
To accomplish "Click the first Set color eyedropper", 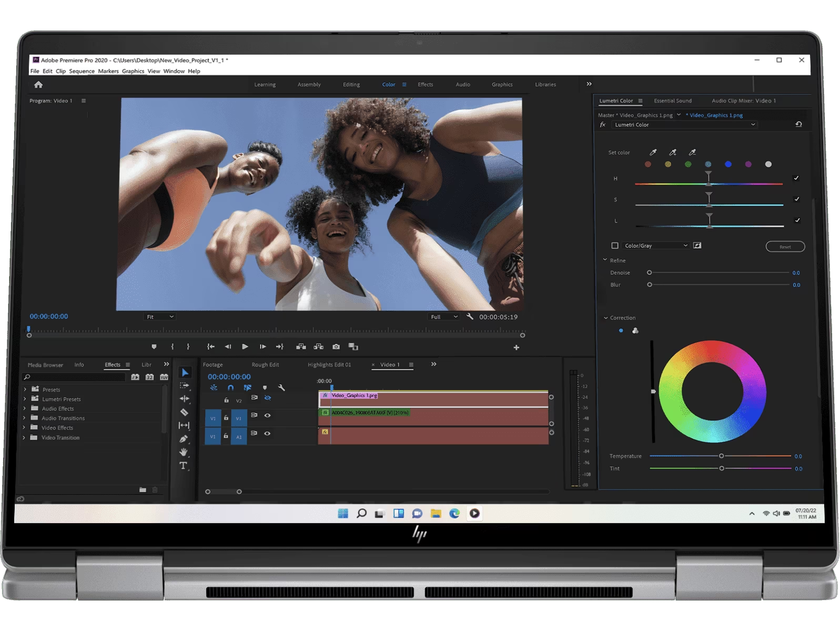I will click(x=653, y=152).
